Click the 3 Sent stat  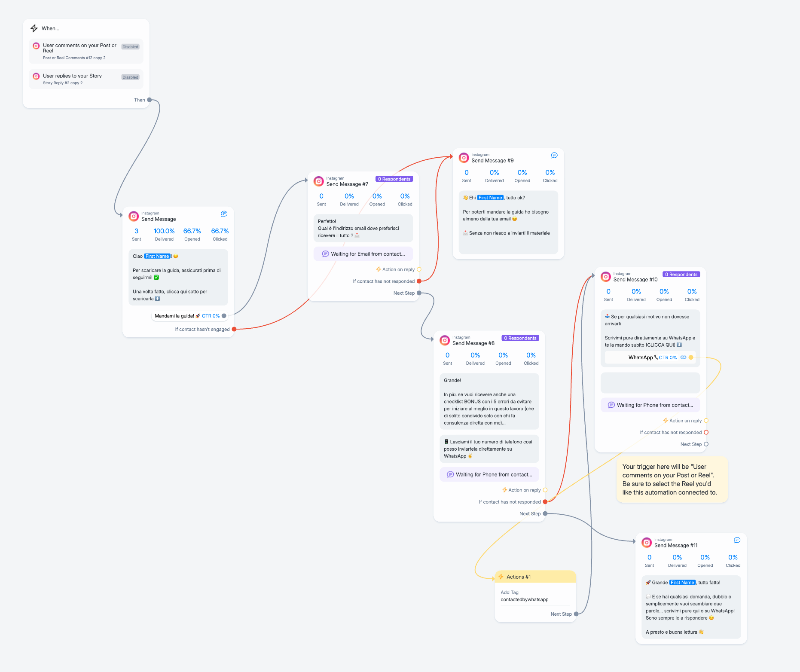[136, 235]
